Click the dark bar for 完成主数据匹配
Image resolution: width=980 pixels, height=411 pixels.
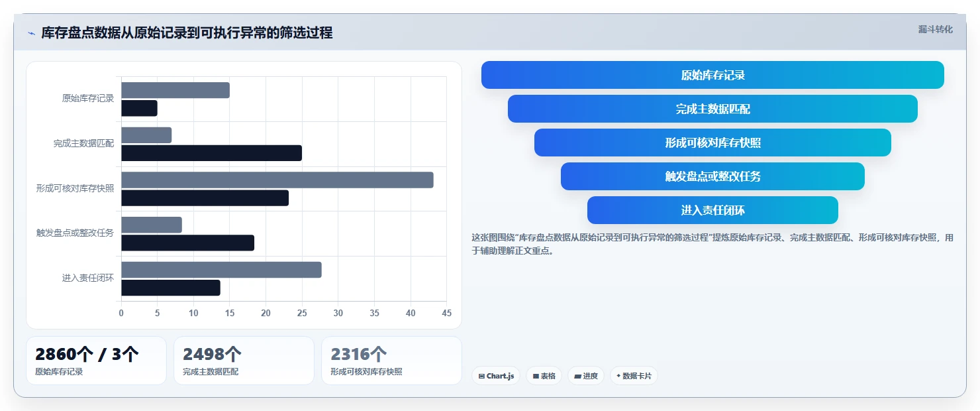click(211, 153)
